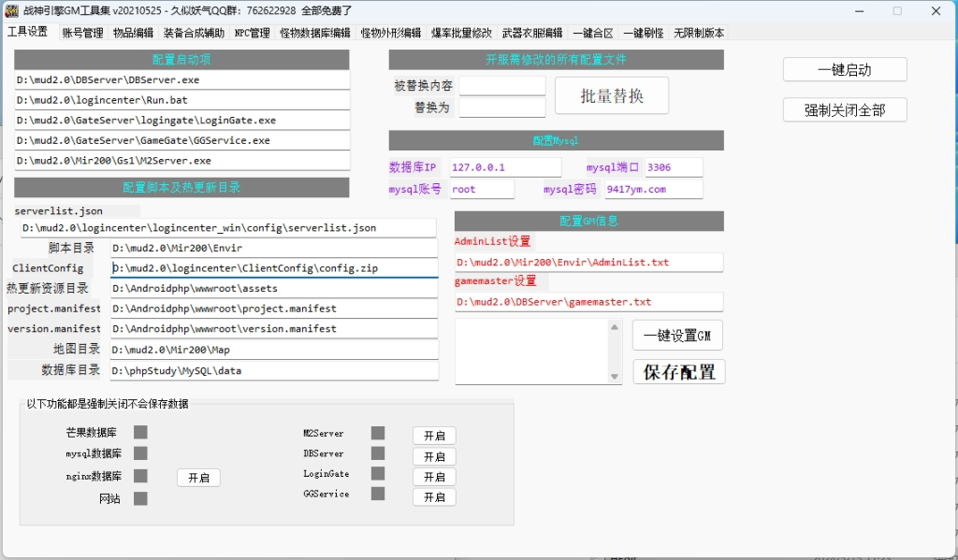Save settings with the 保存配置 button

(678, 372)
